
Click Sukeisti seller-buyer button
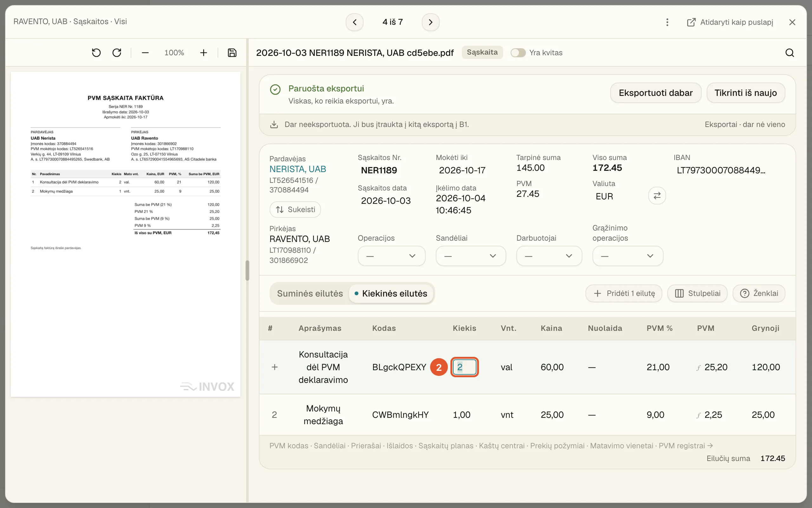point(295,210)
